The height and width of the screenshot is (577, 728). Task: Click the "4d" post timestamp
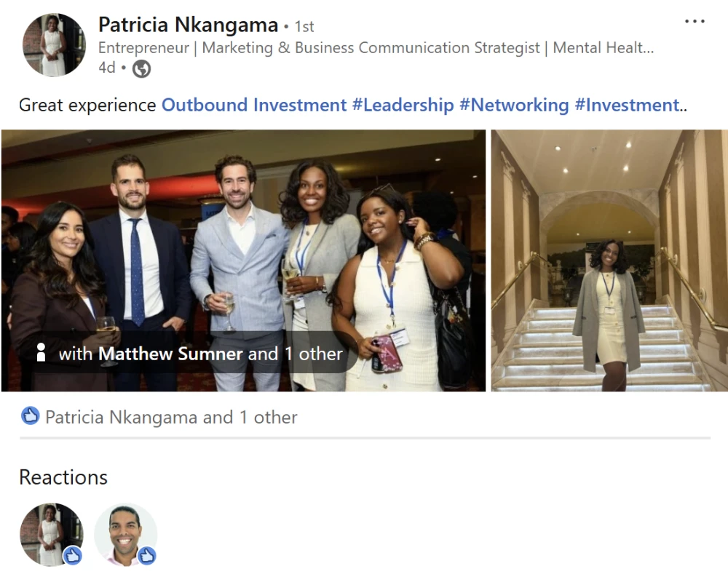[106, 68]
